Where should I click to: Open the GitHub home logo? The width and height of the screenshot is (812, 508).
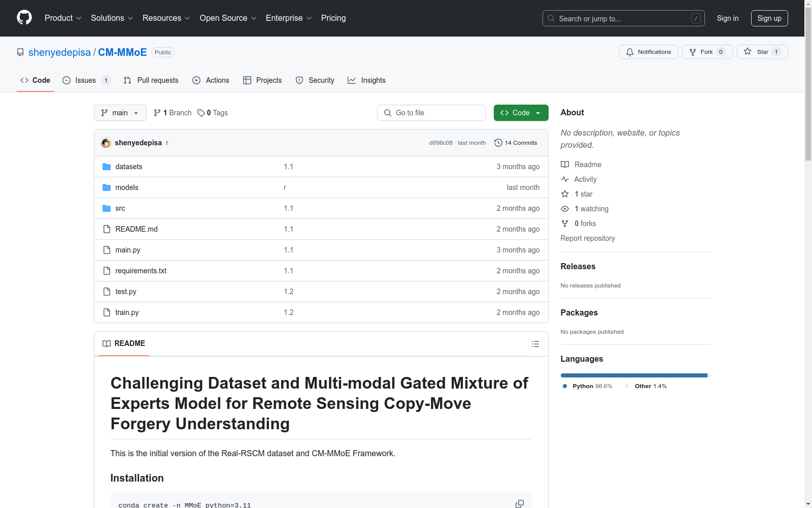pos(24,18)
